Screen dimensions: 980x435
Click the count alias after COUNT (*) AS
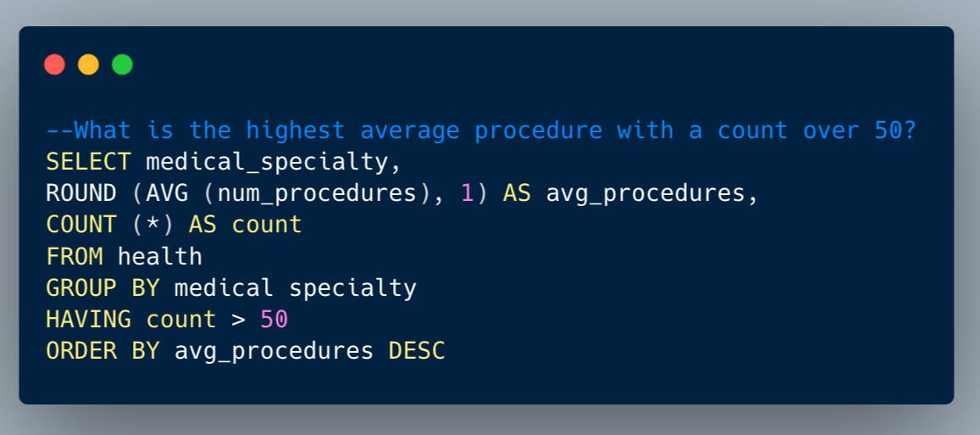(267, 225)
